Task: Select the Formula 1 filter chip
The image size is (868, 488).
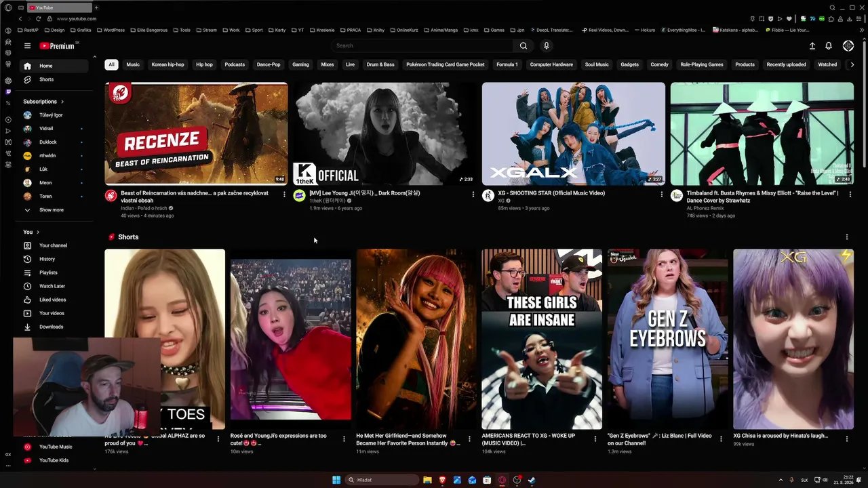Action: (507, 64)
